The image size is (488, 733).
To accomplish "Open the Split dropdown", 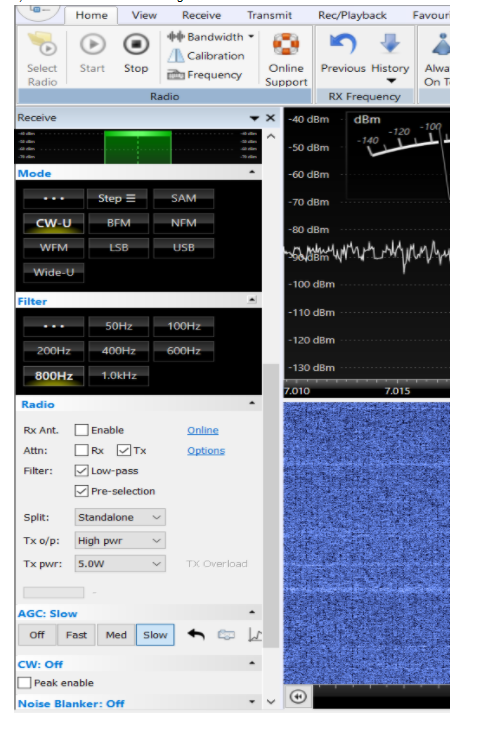I will pos(120,517).
